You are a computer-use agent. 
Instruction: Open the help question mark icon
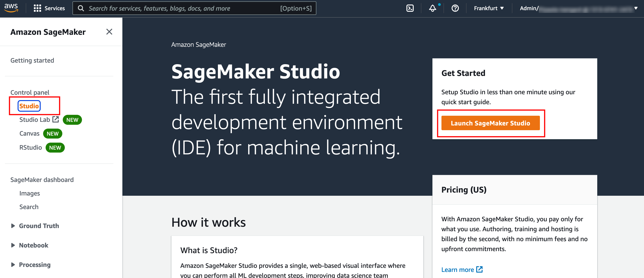point(455,8)
